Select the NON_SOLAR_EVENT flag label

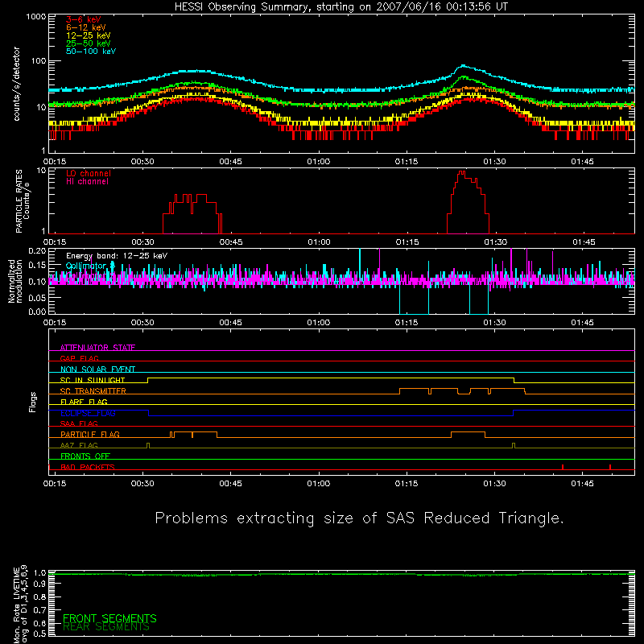pyautogui.click(x=97, y=369)
